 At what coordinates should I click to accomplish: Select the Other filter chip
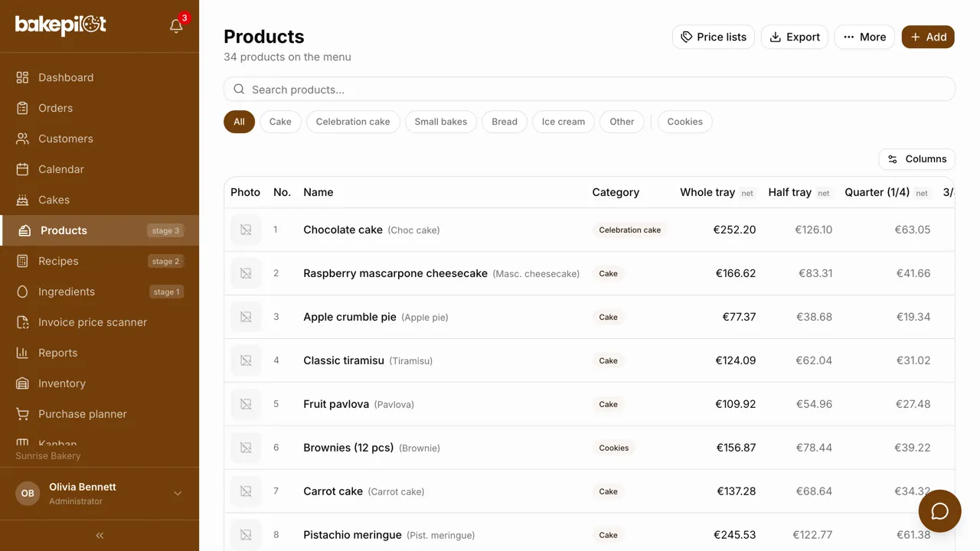622,122
